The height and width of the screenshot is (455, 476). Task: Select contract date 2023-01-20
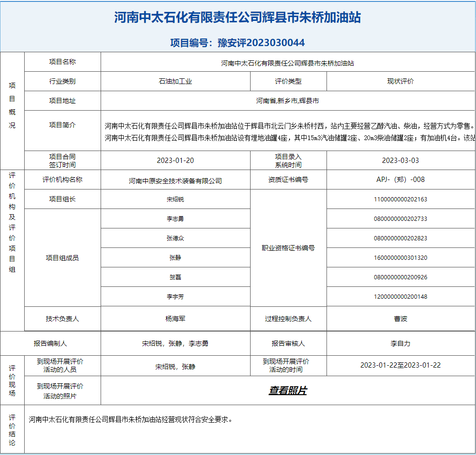[175, 161]
